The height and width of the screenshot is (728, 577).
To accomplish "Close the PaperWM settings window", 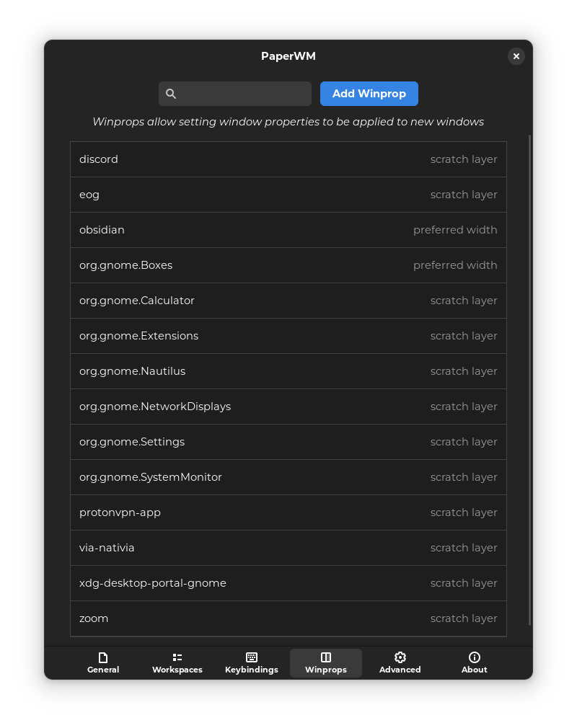I will 516,56.
